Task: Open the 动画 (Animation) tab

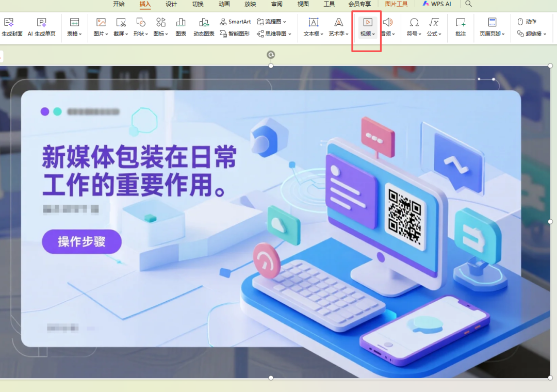Action: coord(224,4)
